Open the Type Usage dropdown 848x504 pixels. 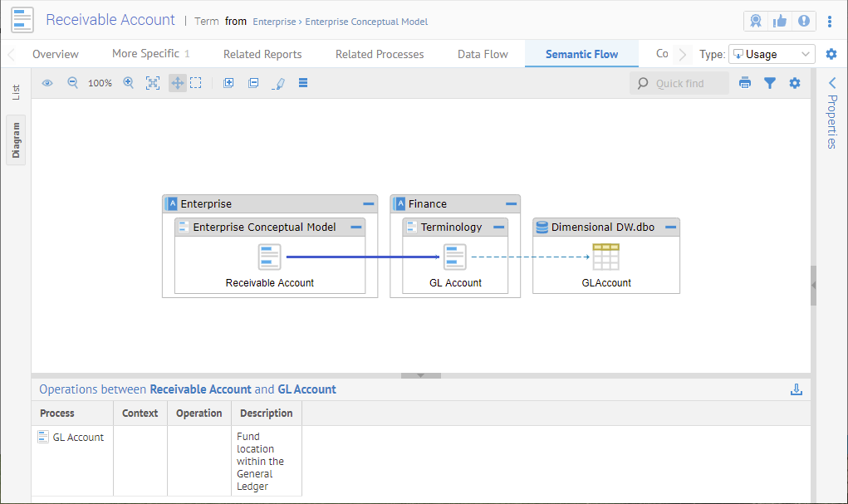(771, 54)
